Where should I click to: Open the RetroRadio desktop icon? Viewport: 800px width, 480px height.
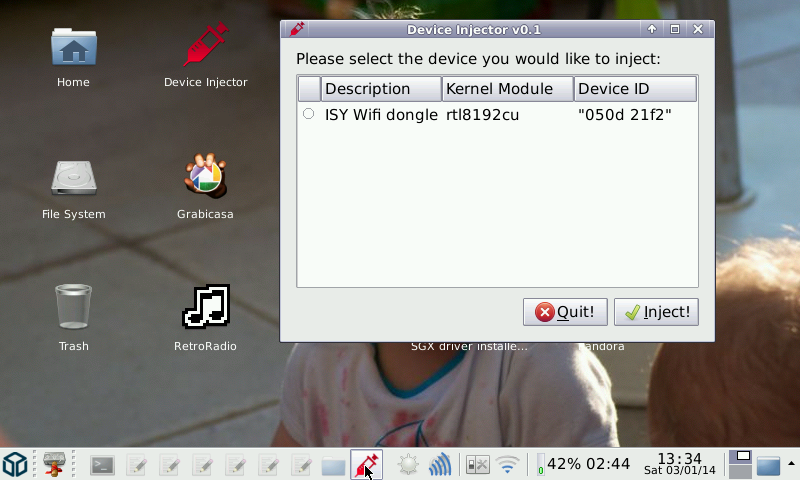205,308
